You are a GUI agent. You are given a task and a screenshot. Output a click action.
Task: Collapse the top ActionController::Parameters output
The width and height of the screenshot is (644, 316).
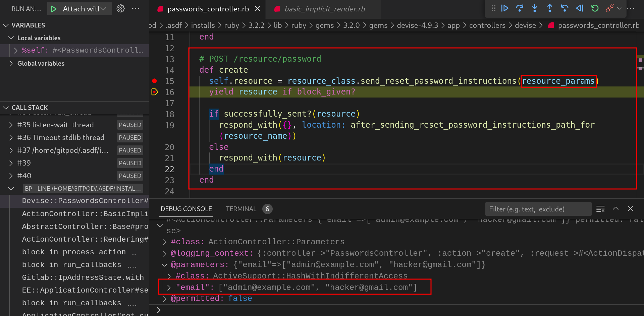(x=160, y=226)
